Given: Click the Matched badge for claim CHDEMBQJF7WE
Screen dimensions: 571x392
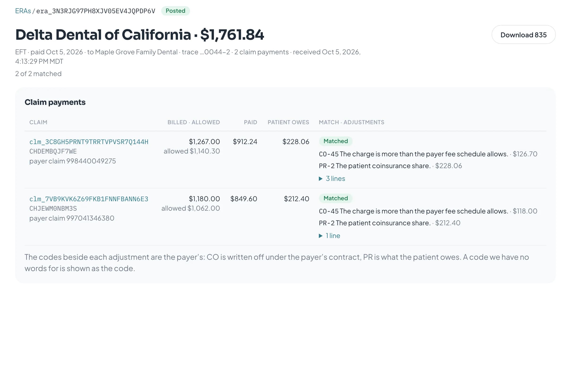Looking at the screenshot, I should click(336, 141).
